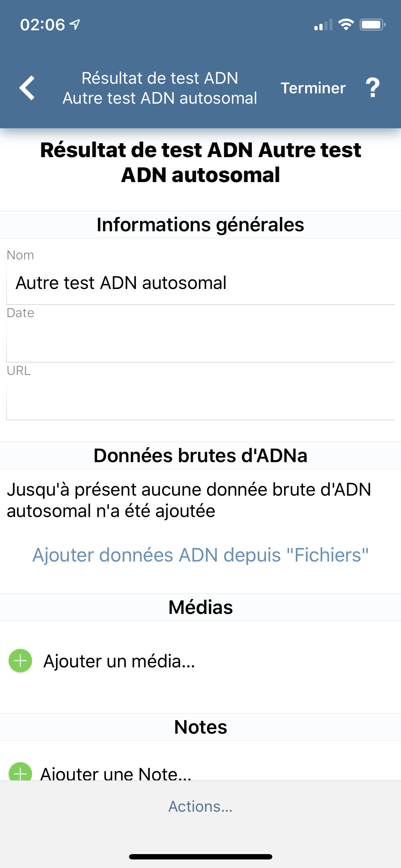
Task: Open the help question mark icon
Action: (x=373, y=88)
